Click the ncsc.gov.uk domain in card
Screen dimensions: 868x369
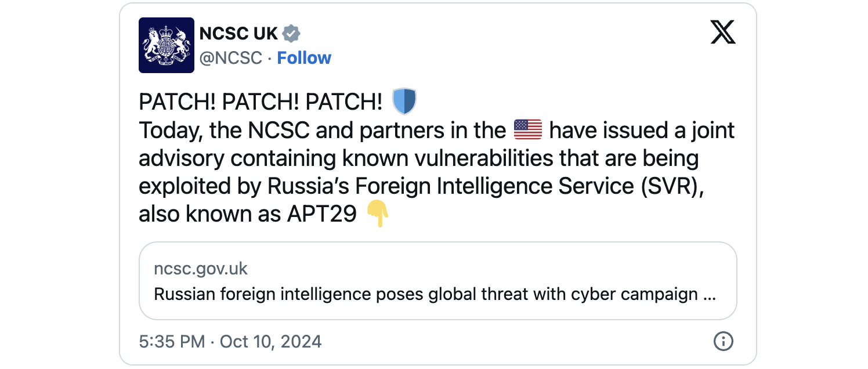pyautogui.click(x=201, y=269)
